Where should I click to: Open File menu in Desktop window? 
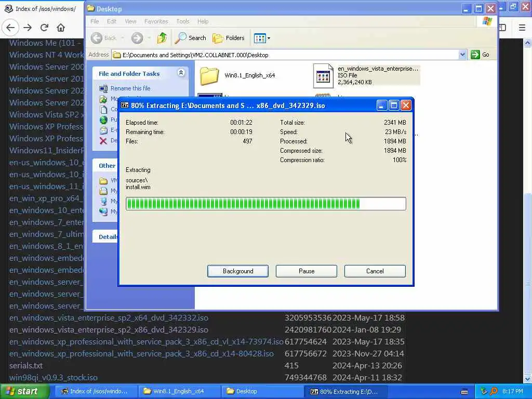(x=95, y=21)
